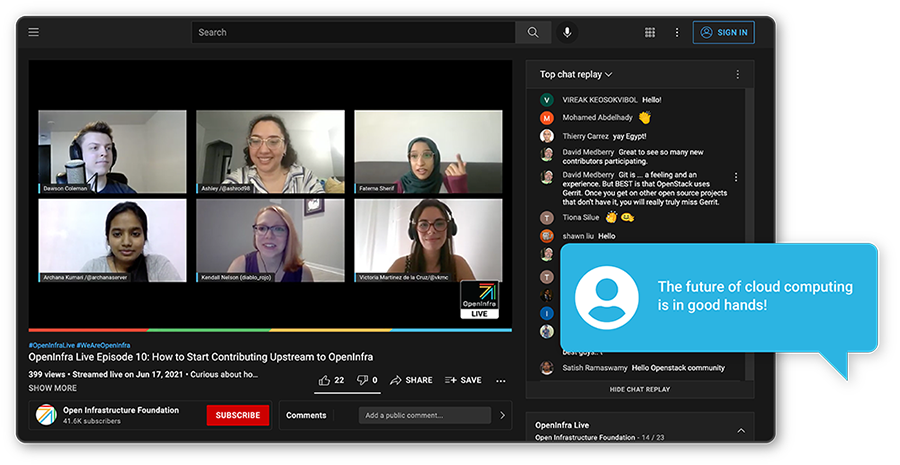
Task: Click the add a public comment box
Action: tap(427, 415)
